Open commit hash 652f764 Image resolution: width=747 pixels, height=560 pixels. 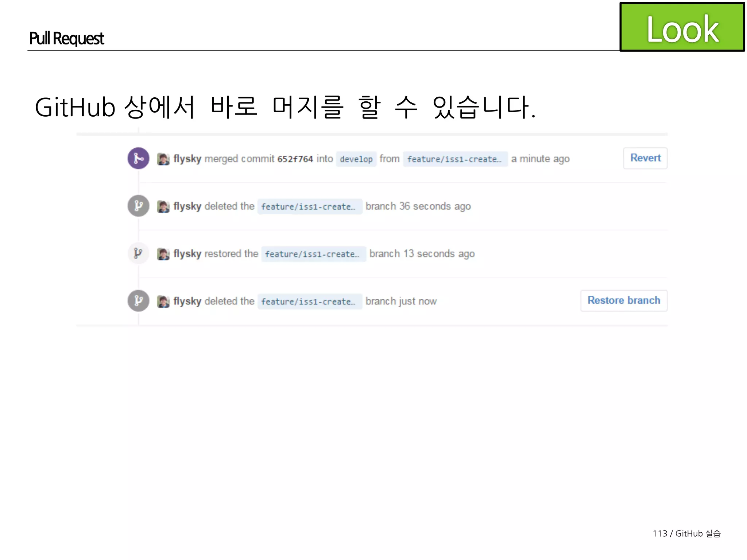[x=295, y=159]
